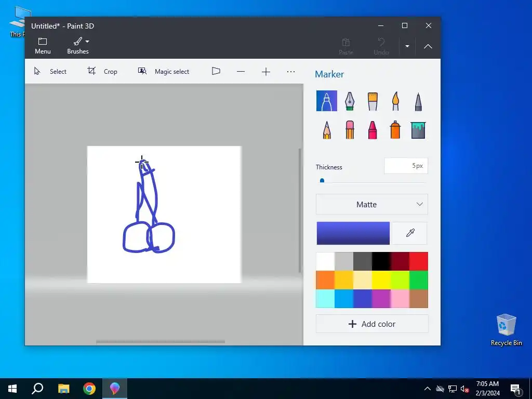The height and width of the screenshot is (399, 532).
Task: Choose the black color swatch
Action: (x=381, y=261)
